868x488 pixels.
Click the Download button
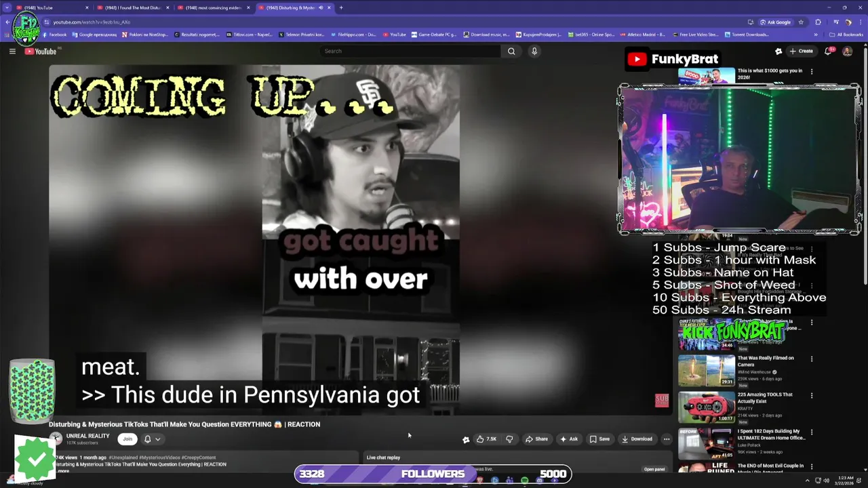(x=637, y=439)
